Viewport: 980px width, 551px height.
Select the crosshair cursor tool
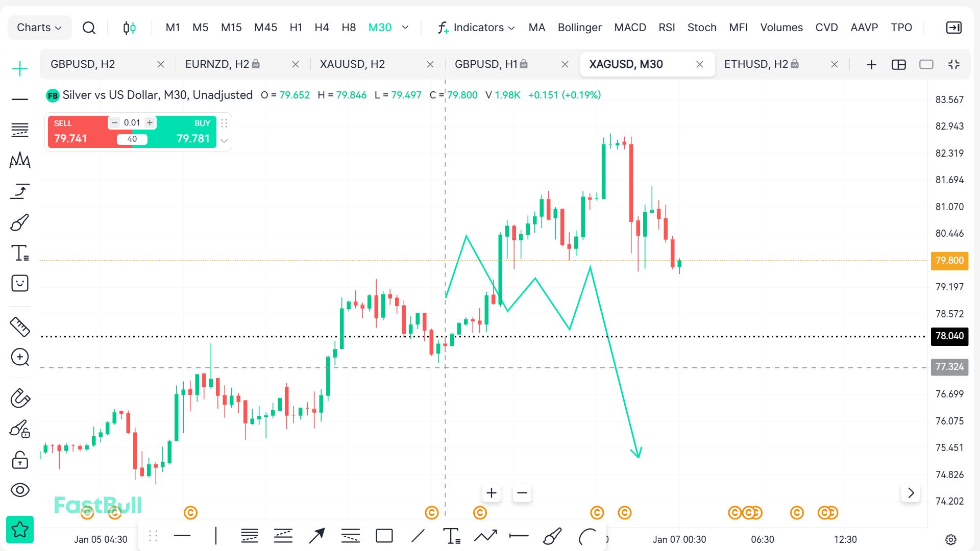[x=20, y=68]
